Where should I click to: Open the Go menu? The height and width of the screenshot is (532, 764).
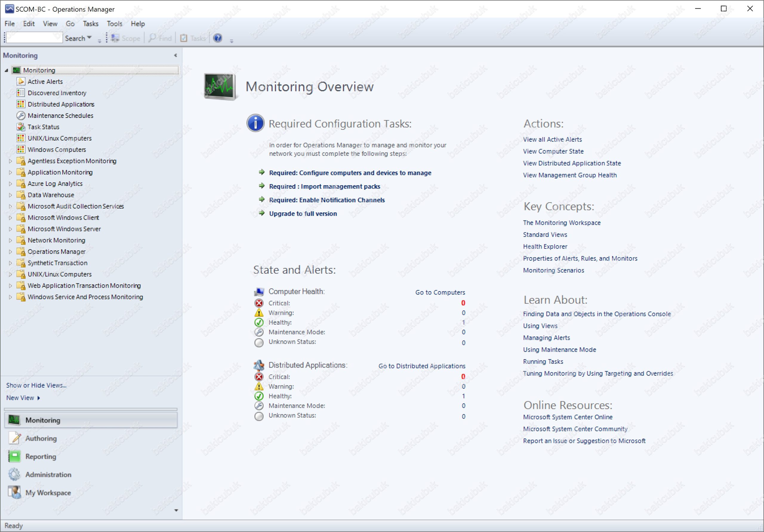(70, 24)
